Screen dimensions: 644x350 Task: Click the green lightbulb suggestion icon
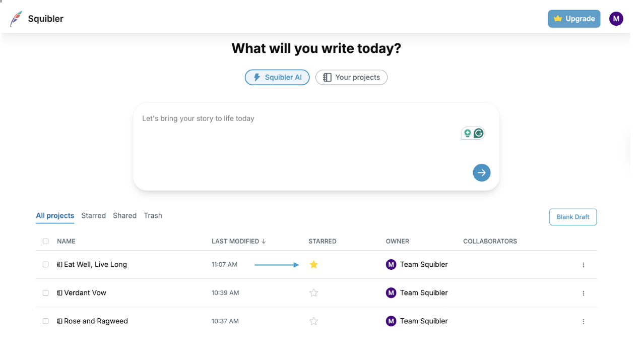pos(468,133)
